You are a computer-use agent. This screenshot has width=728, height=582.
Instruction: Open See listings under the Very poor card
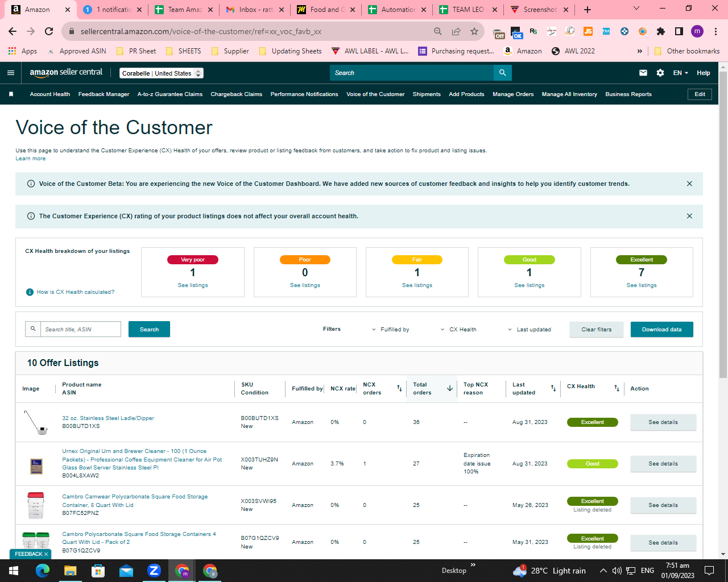pos(193,285)
